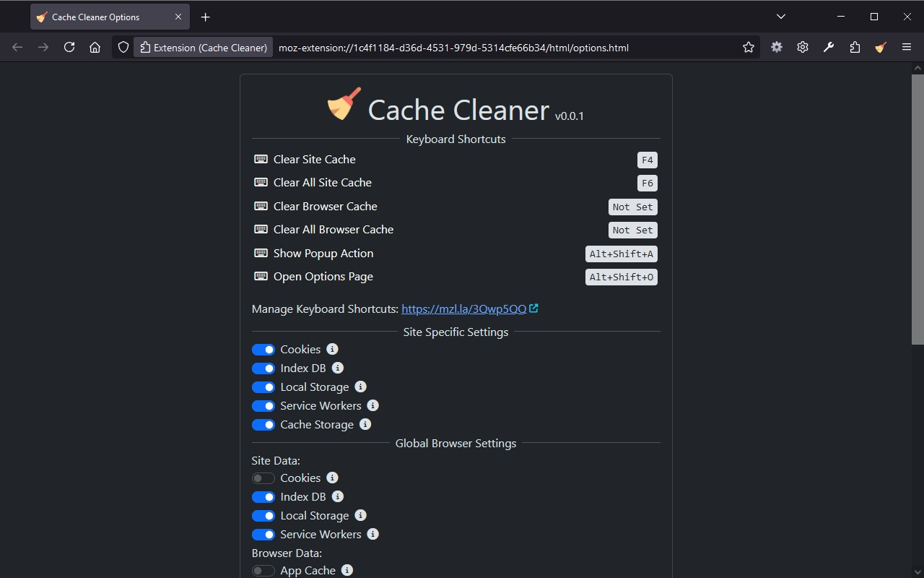Turn off site-specific Service Workers toggle
This screenshot has width=924, height=578.
[263, 406]
